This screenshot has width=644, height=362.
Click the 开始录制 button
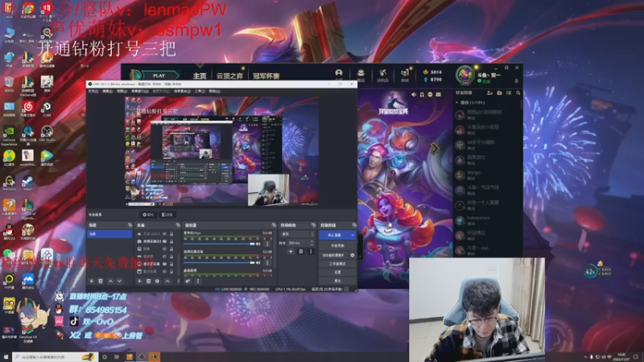click(337, 246)
